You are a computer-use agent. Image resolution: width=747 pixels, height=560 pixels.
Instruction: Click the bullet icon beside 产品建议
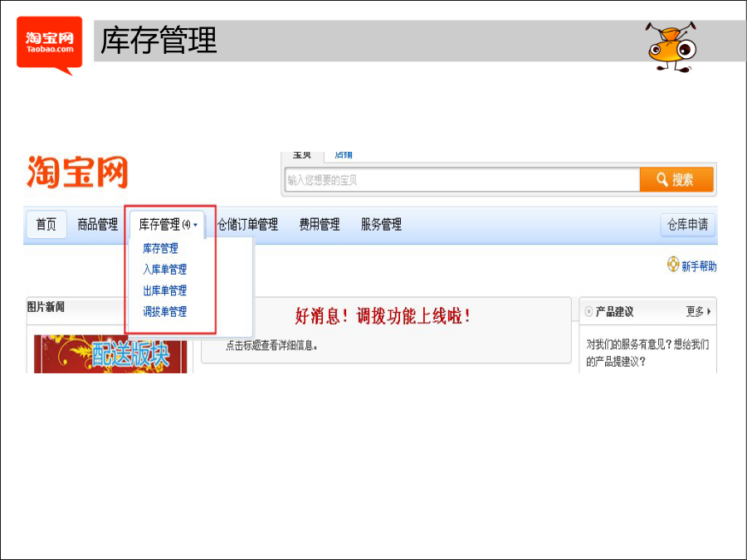pos(588,311)
